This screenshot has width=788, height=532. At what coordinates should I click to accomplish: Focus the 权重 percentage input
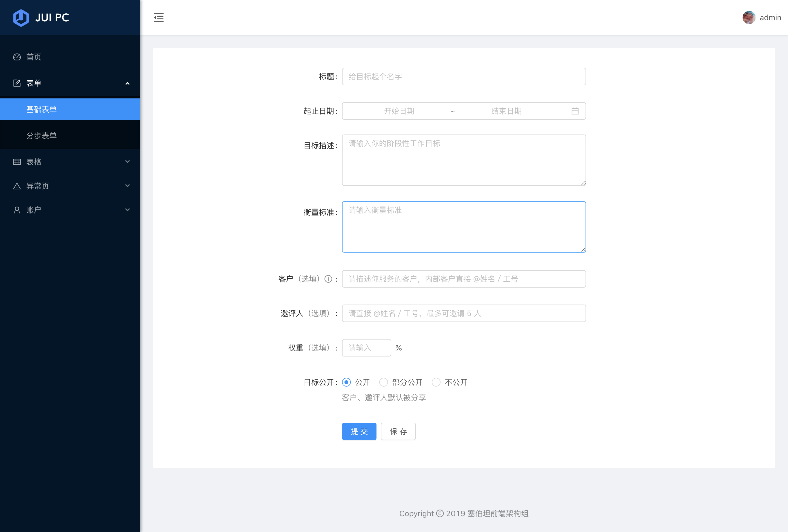[367, 348]
